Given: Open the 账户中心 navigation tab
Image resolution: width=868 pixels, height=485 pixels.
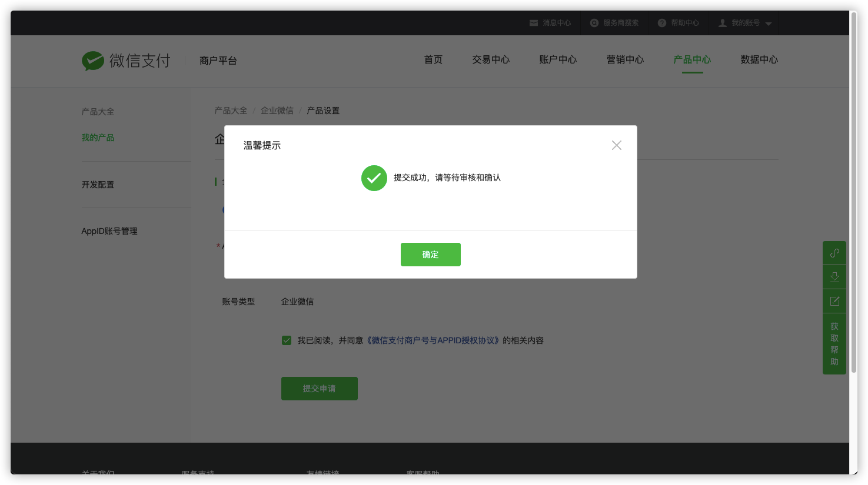Looking at the screenshot, I should click(558, 60).
